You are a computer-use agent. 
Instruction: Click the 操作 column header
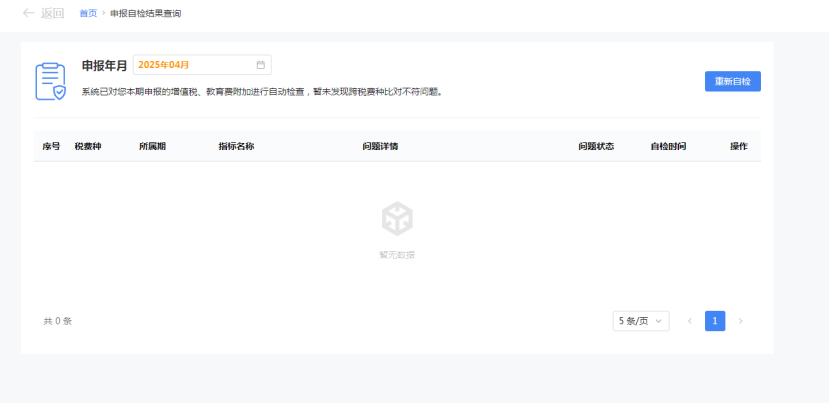739,146
